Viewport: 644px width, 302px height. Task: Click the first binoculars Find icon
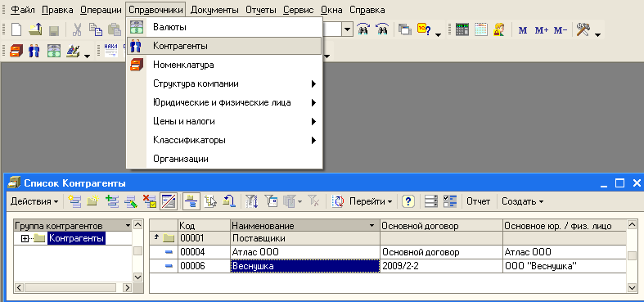tap(363, 29)
